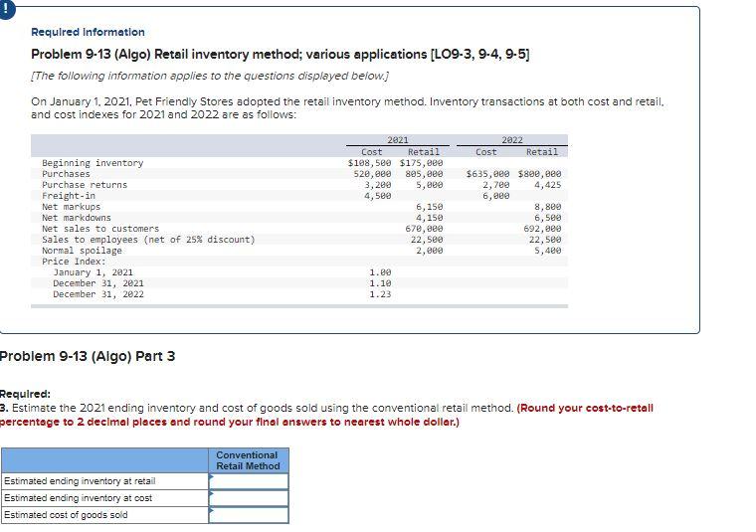Click the 'Problem 9-13 (Algo) Part 3' heading
The height and width of the screenshot is (532, 756).
88,356
